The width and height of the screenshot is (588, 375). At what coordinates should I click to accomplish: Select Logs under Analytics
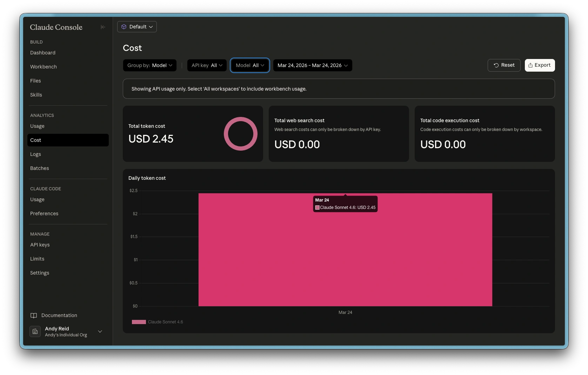click(35, 154)
